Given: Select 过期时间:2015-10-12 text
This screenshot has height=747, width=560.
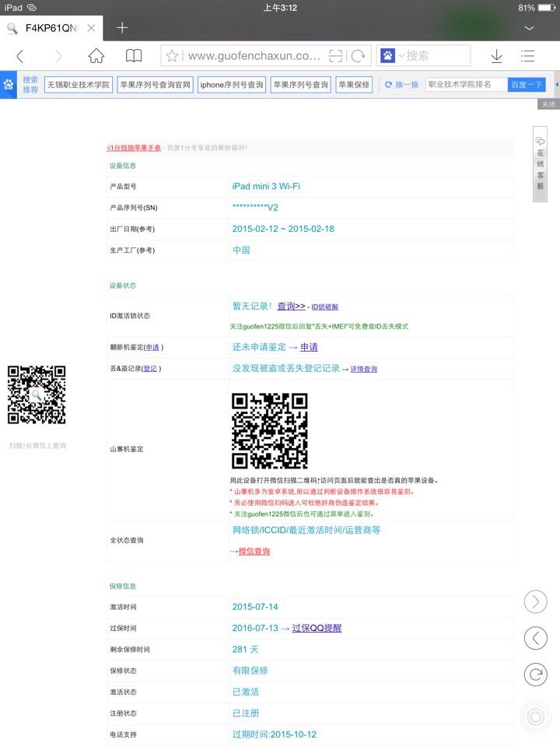Looking at the screenshot, I should pos(275,734).
